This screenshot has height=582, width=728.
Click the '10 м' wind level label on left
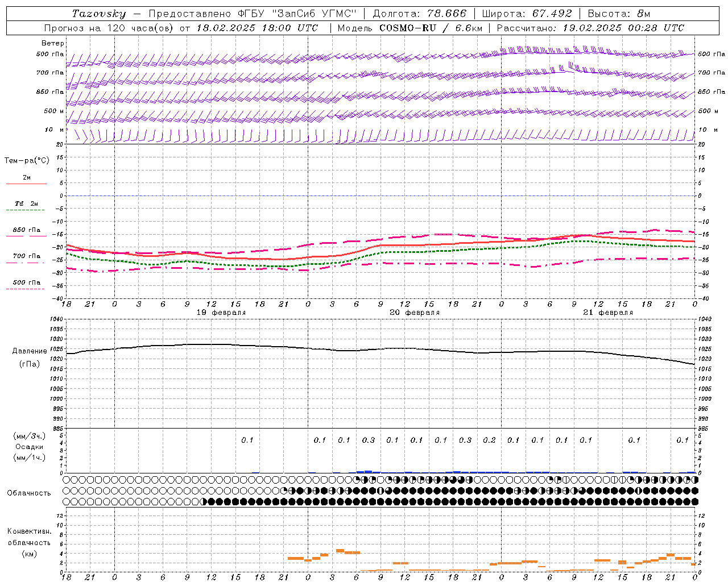coord(55,130)
